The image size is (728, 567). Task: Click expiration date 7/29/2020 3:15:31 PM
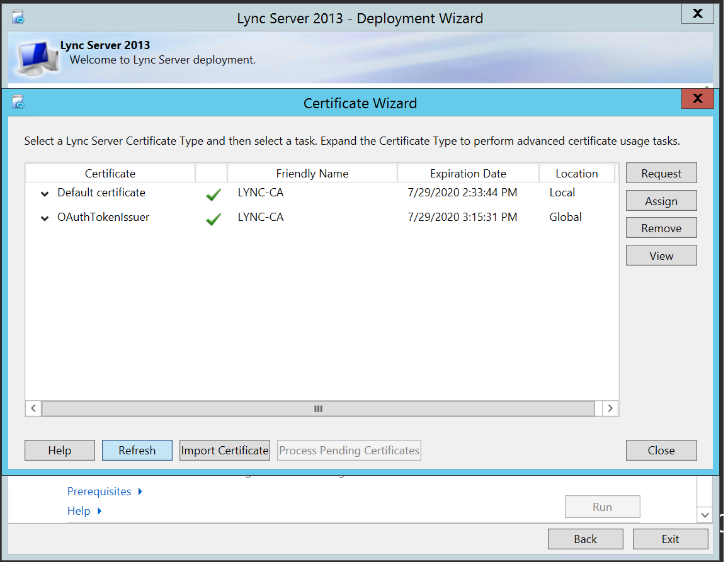[x=462, y=217]
